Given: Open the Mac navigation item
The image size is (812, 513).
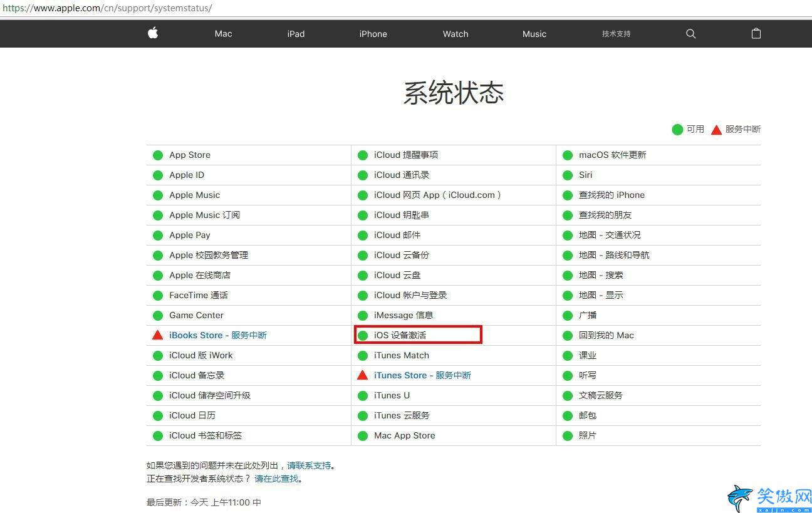Looking at the screenshot, I should [223, 34].
